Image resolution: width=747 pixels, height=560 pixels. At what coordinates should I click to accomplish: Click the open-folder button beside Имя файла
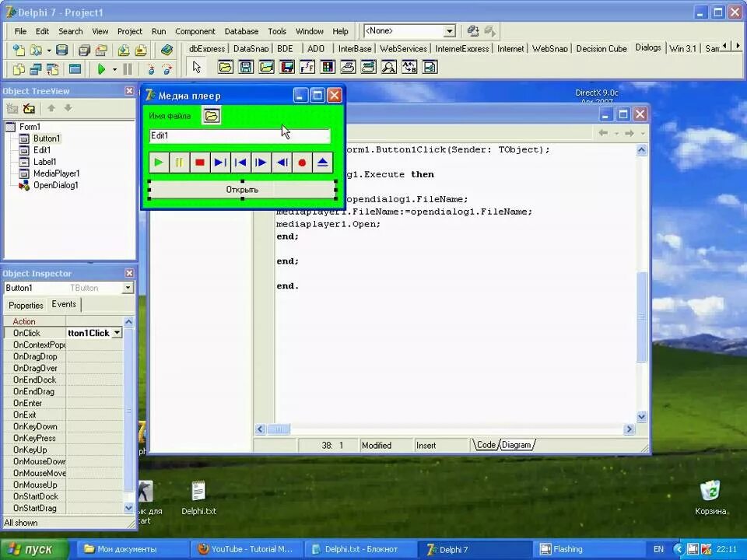(212, 116)
